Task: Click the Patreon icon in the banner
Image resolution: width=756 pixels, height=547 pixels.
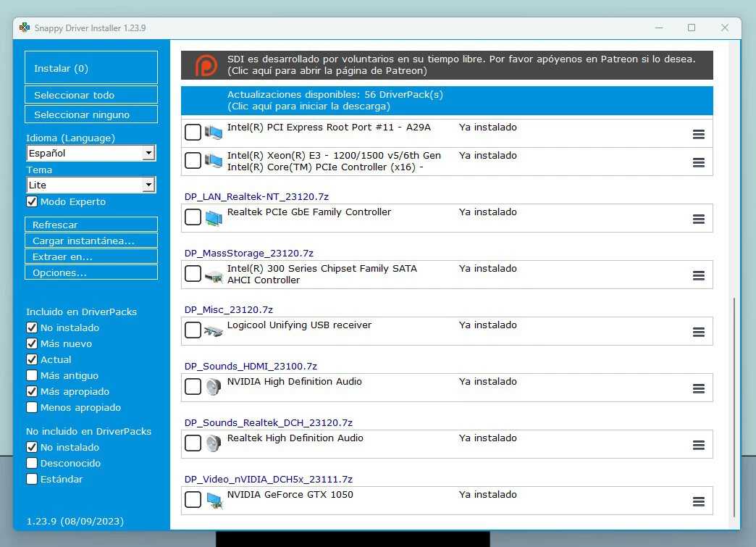Action: coord(206,64)
